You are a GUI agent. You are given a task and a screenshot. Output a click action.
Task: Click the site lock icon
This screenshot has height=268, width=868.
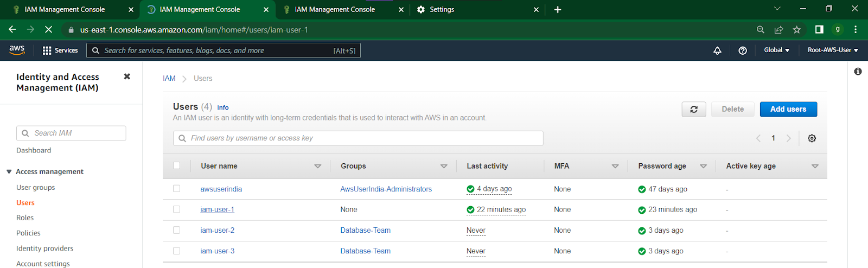click(71, 30)
